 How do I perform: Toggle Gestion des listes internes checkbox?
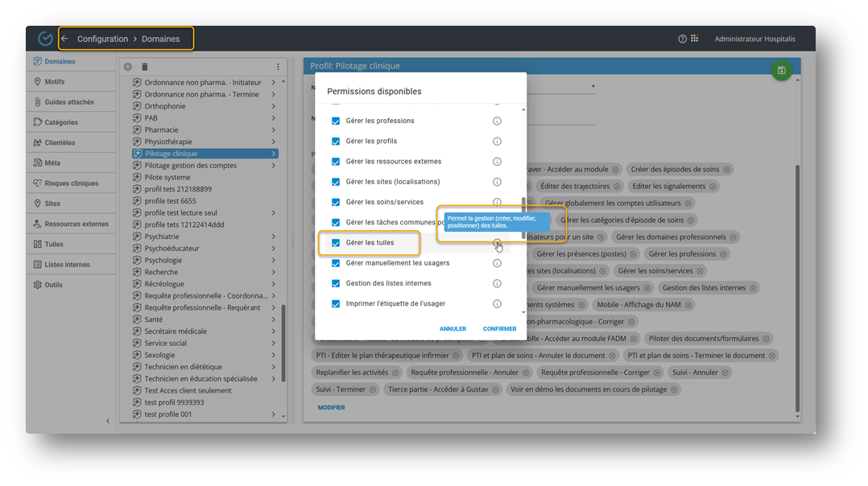click(336, 283)
